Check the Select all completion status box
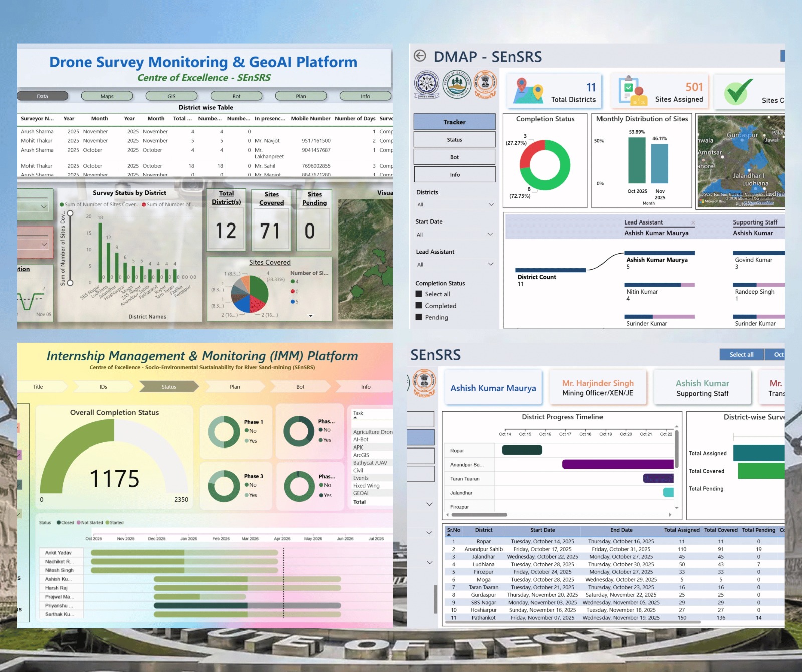The height and width of the screenshot is (672, 802). point(419,294)
